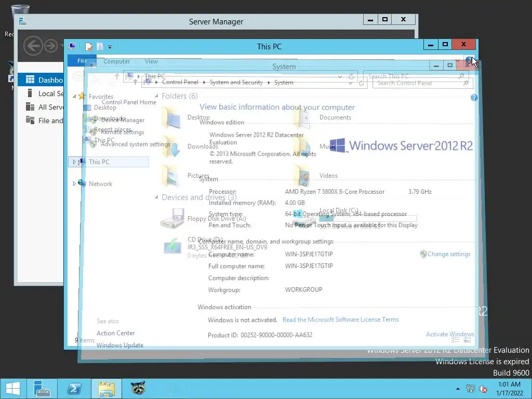Open the File tab in This PC
This screenshot has height=399, width=532.
pyautogui.click(x=82, y=61)
